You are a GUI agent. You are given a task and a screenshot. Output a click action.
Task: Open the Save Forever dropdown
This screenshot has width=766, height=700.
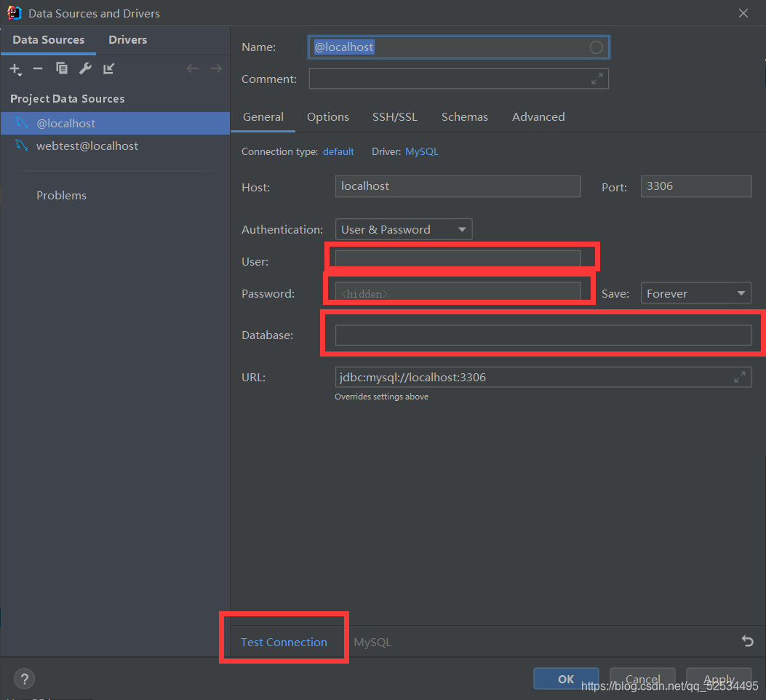tap(696, 293)
